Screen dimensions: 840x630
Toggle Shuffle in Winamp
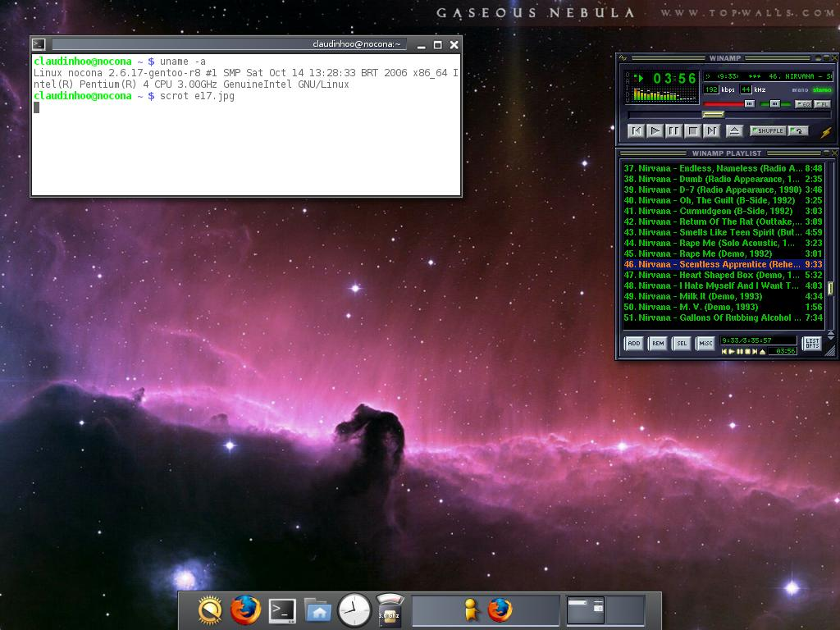tap(768, 130)
